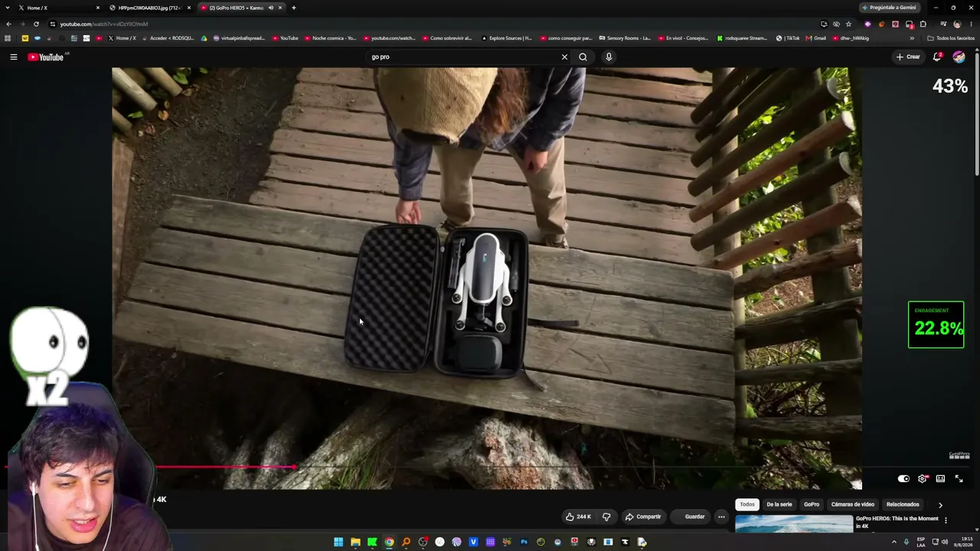Select the 'De la serie' chip
980x551 pixels.
(x=779, y=504)
